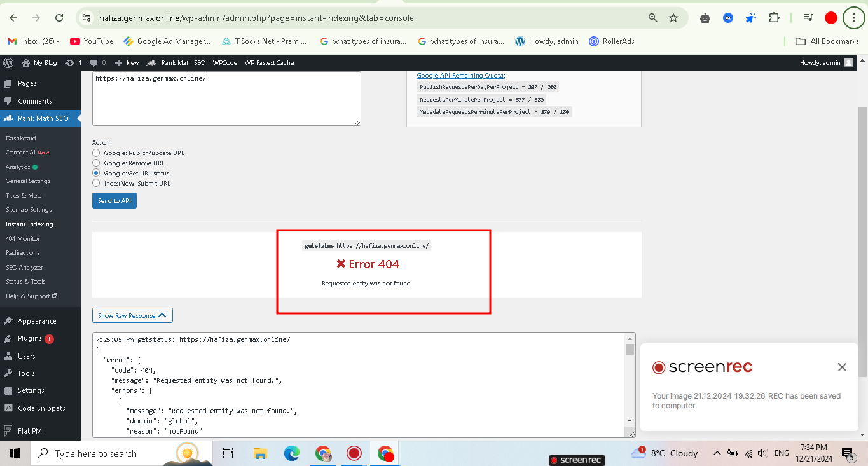Open Task View on taskbar

228,453
